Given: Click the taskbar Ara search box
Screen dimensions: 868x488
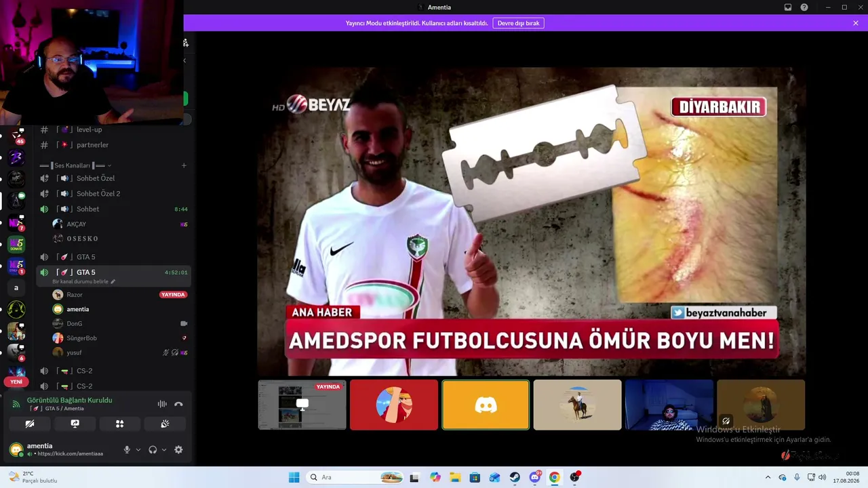Looking at the screenshot, I should [x=355, y=477].
